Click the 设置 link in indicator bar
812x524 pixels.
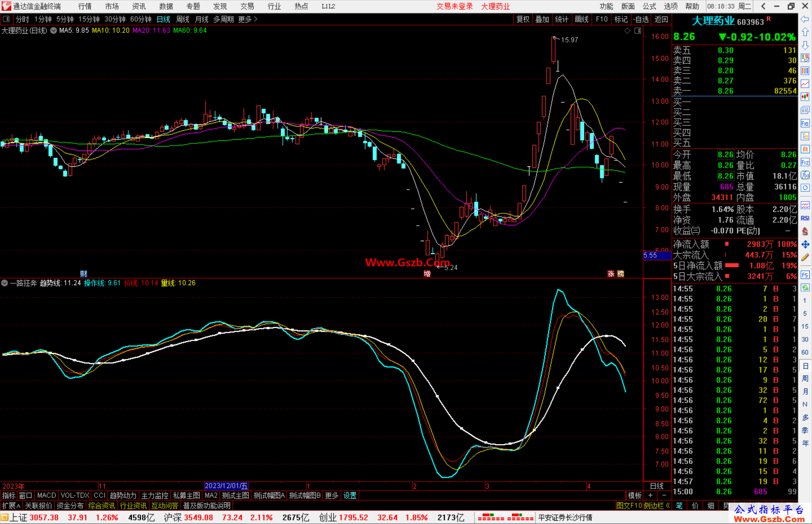tap(350, 495)
